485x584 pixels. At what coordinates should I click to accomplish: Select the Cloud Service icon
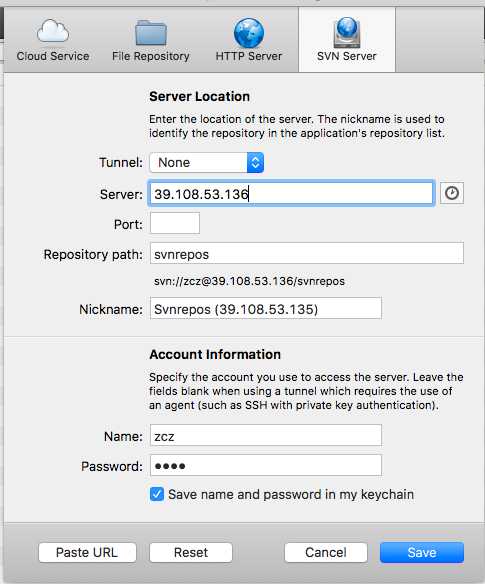tap(53, 31)
